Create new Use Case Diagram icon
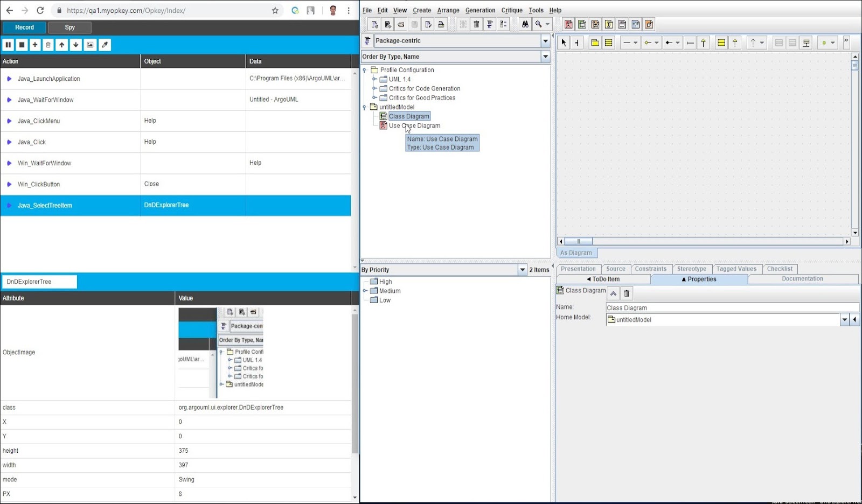862x504 pixels. tap(568, 24)
